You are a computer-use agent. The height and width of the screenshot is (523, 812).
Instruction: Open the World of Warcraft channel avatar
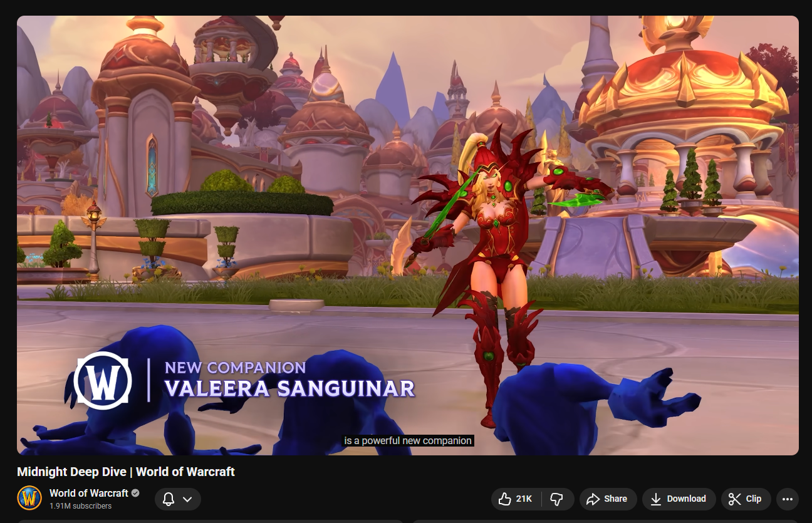[x=29, y=498]
